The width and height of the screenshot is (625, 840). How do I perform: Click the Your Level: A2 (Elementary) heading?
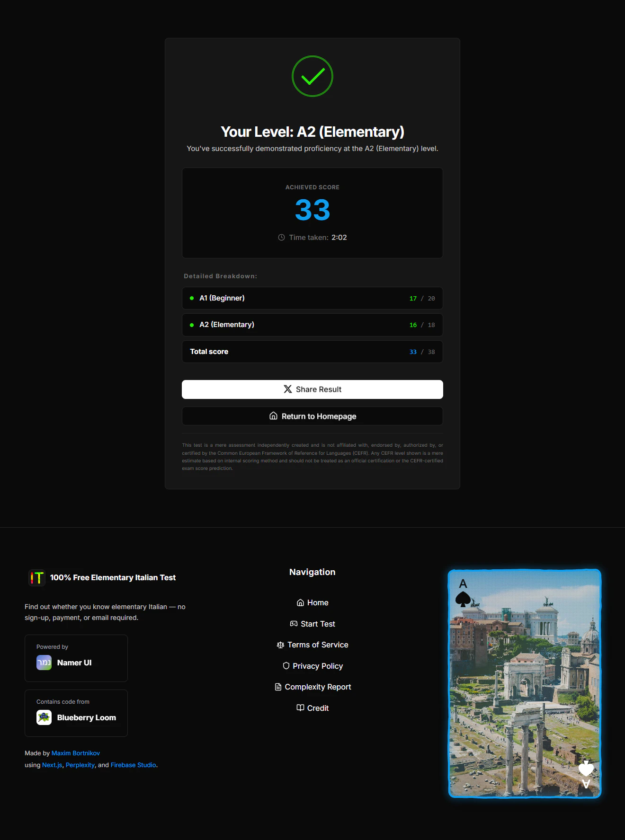click(312, 132)
